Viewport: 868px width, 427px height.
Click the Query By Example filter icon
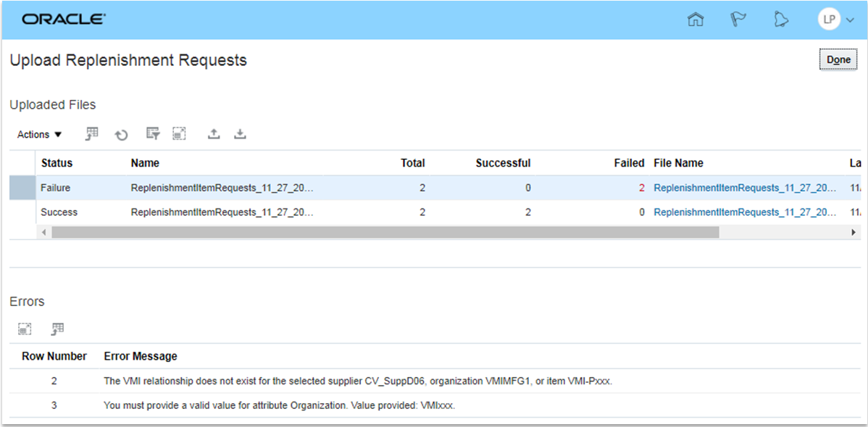tap(153, 133)
